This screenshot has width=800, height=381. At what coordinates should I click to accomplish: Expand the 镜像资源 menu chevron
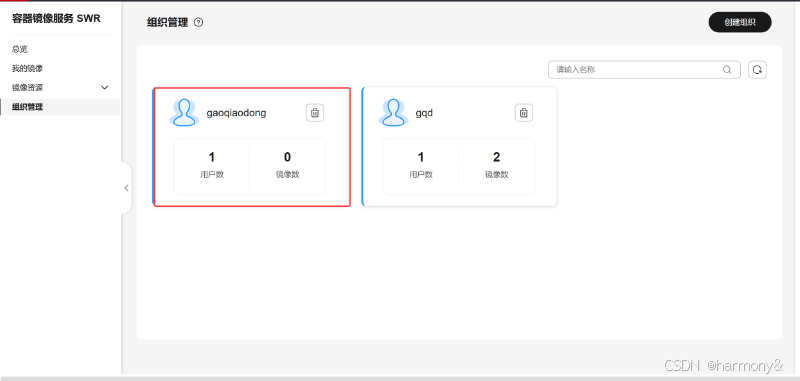coord(105,88)
